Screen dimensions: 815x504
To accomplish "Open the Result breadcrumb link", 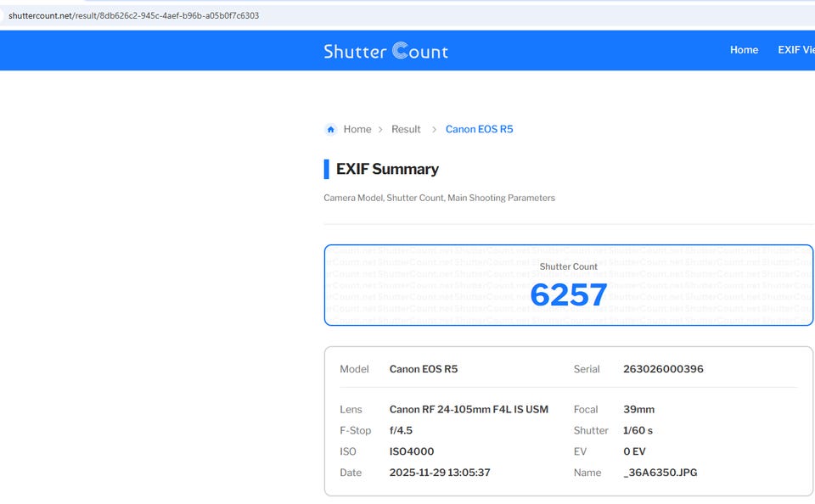I will click(x=406, y=129).
